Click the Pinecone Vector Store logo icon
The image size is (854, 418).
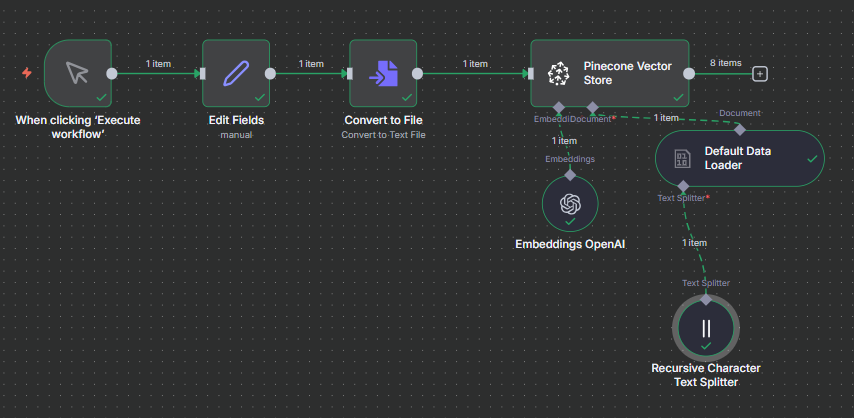557,73
